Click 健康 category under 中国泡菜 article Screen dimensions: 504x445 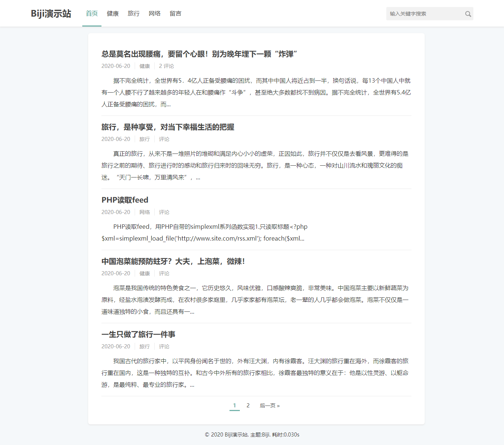145,273
